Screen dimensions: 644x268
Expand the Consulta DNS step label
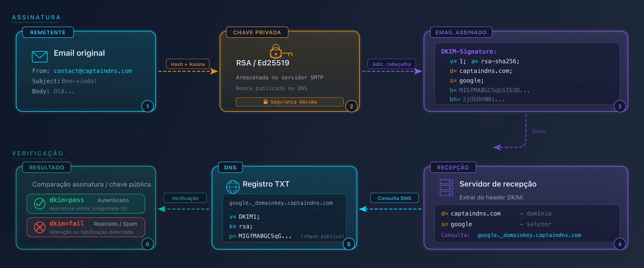(394, 198)
